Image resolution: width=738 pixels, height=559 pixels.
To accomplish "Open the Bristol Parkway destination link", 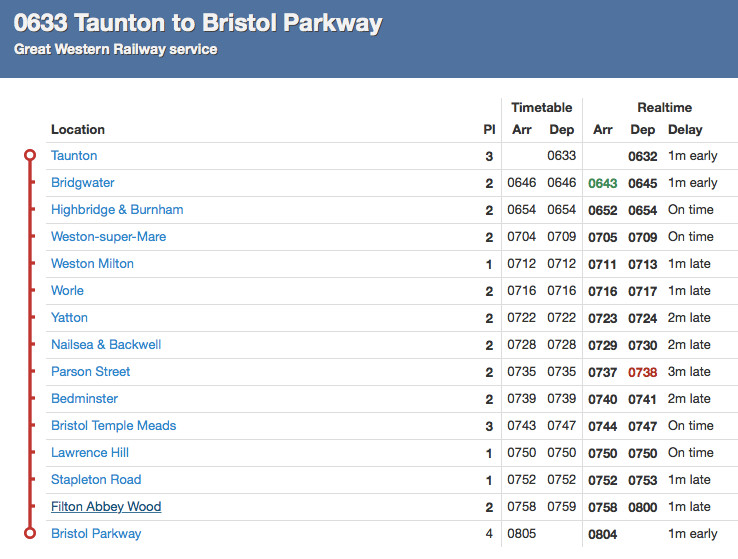I will click(x=96, y=534).
